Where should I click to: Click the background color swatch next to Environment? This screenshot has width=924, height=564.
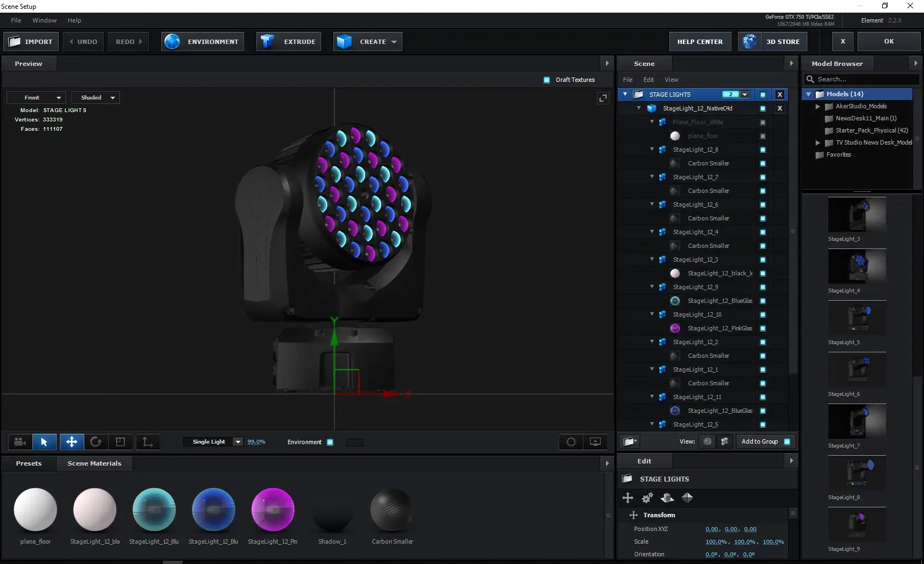[x=355, y=442]
